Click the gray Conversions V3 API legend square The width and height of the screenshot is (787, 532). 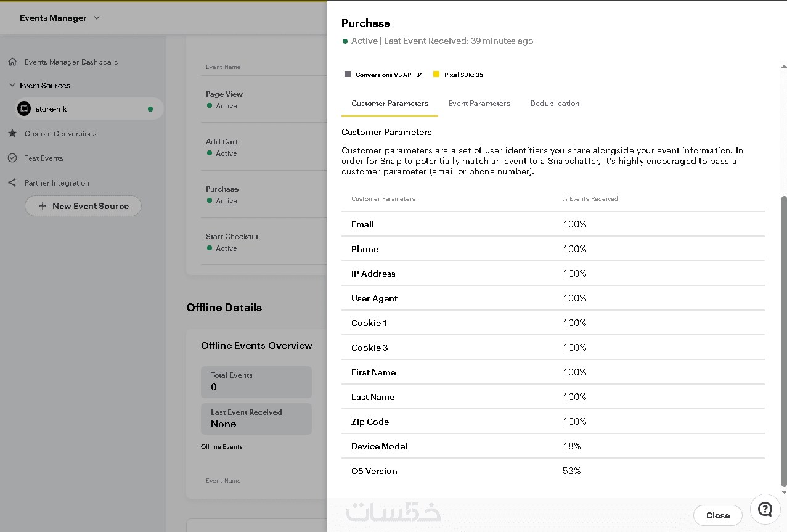(348, 75)
